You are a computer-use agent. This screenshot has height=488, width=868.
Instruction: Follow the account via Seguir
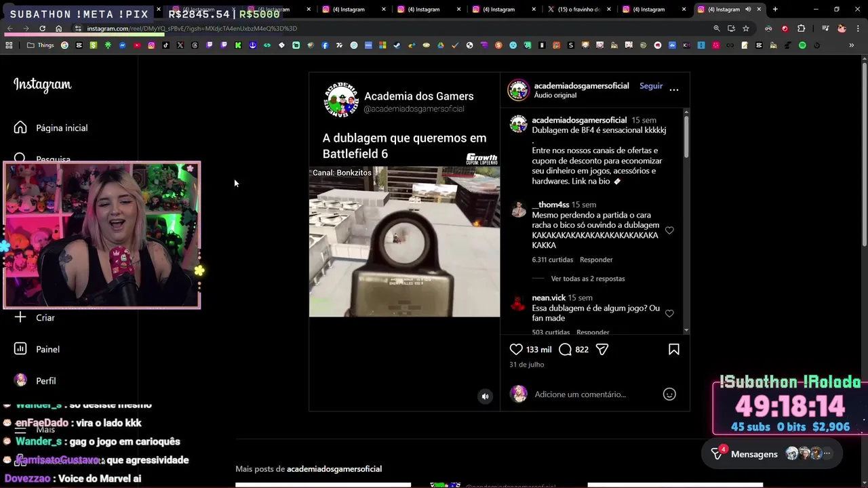pos(651,86)
